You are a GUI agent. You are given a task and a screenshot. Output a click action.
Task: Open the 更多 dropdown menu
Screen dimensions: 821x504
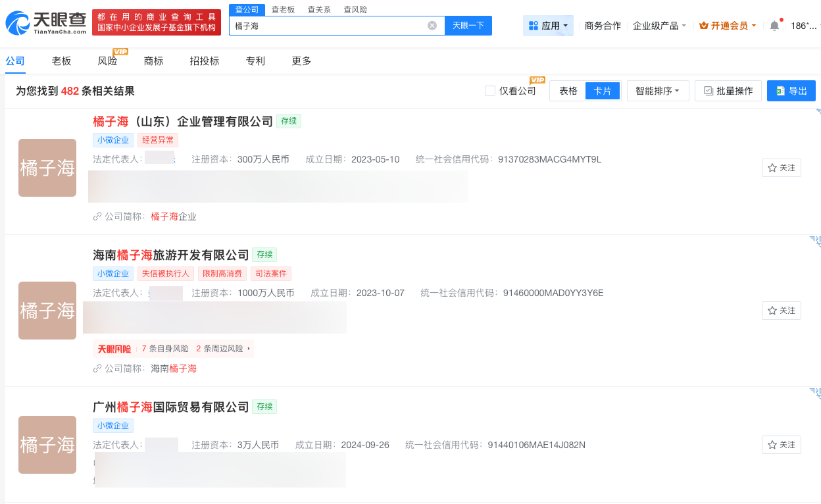tap(301, 61)
